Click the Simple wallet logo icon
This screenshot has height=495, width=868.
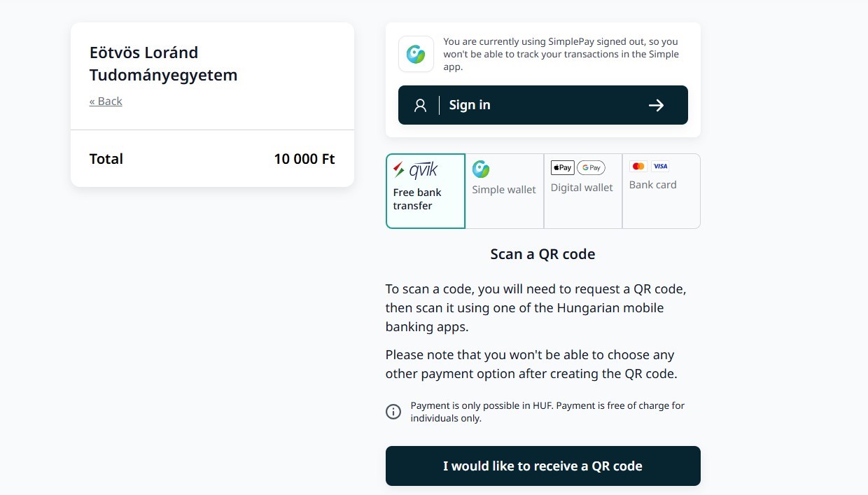tap(481, 169)
